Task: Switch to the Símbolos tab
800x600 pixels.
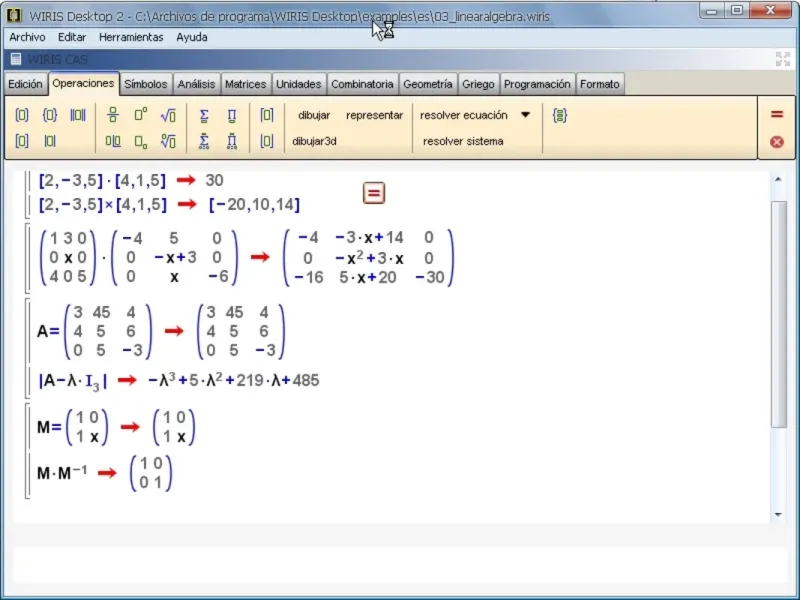Action: coord(145,84)
